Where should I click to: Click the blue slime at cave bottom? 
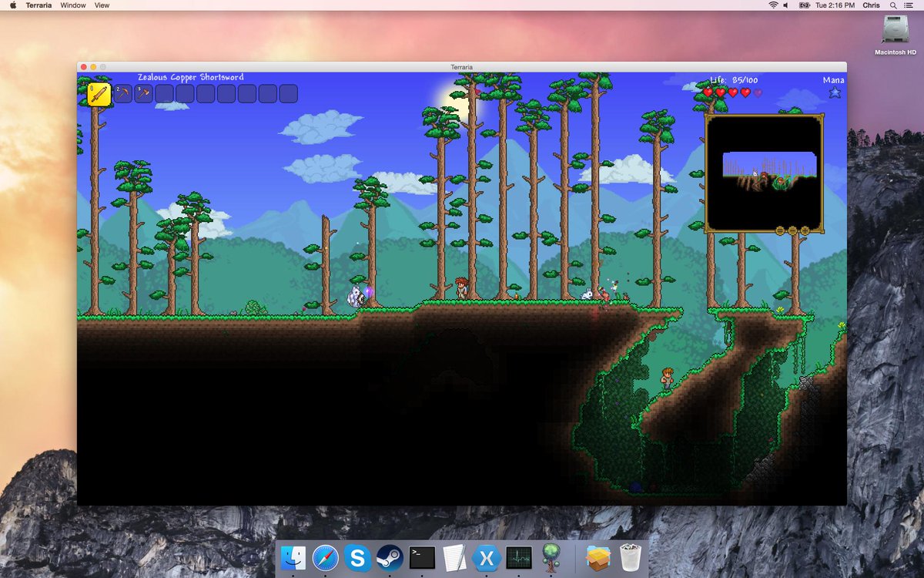click(636, 487)
